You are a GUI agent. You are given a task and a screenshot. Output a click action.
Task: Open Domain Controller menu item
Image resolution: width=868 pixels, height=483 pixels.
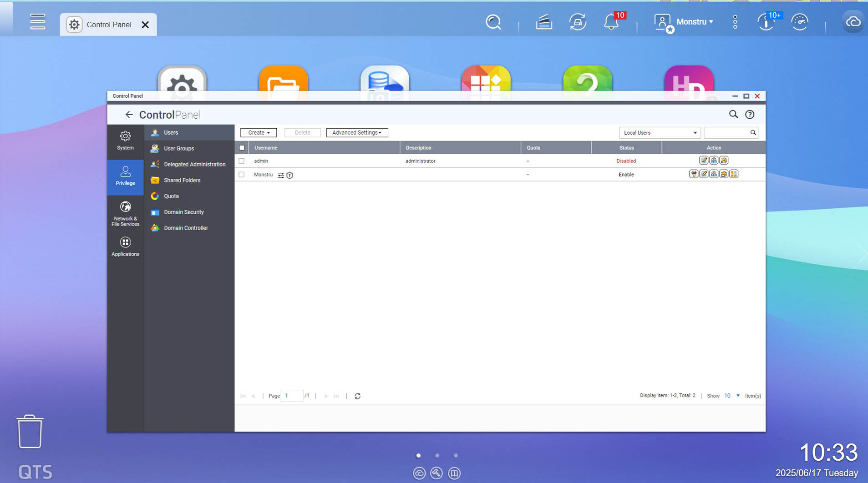tap(189, 228)
